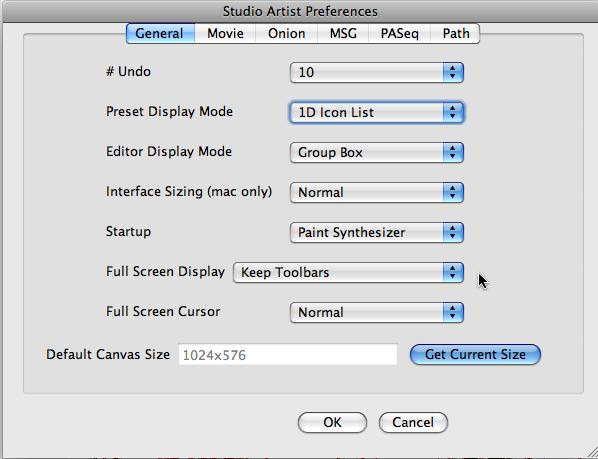Click the Default Canvas Size field
Image resolution: width=598 pixels, height=459 pixels.
point(288,355)
